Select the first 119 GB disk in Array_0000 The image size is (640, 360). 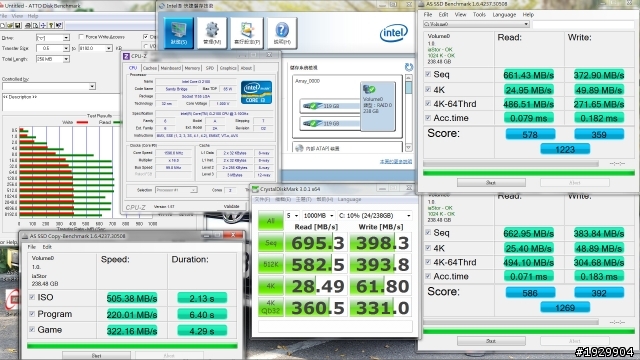pos(329,106)
